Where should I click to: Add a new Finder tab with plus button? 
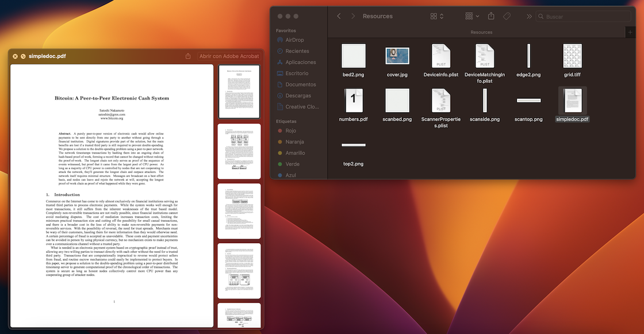630,33
